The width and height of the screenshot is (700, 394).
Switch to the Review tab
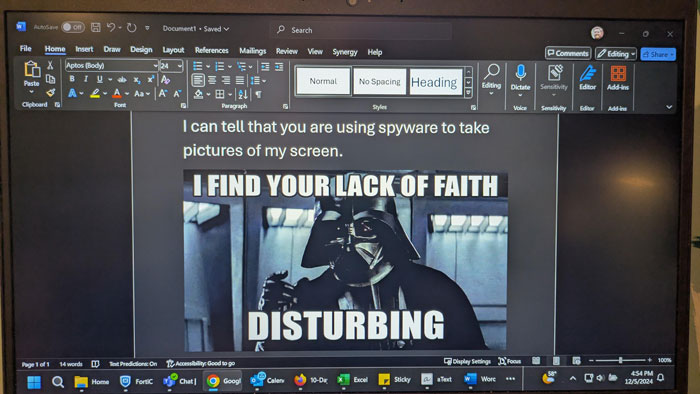tap(287, 51)
